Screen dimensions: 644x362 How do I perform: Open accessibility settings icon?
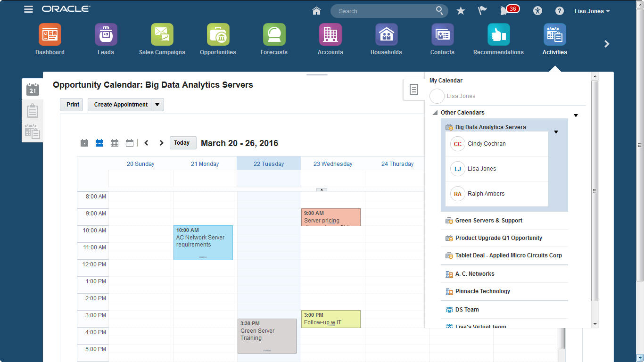(x=538, y=11)
